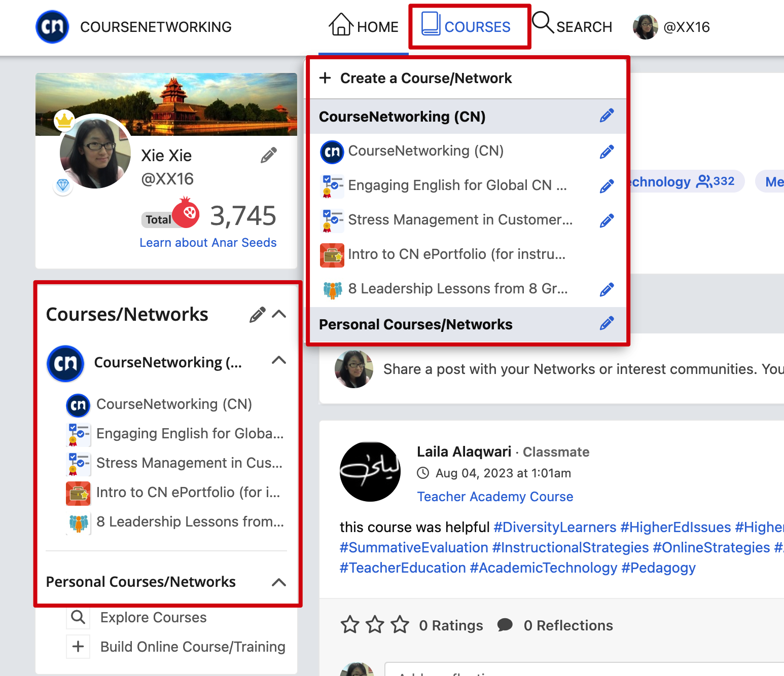Edit profile with pencil next to Xie Xie
This screenshot has width=784, height=676.
pos(269,155)
